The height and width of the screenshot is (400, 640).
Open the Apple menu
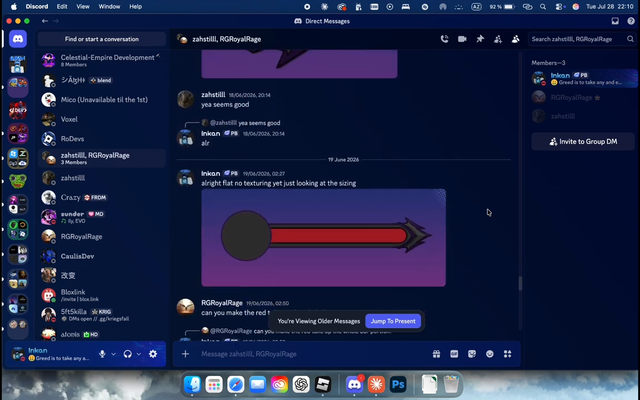[14, 7]
